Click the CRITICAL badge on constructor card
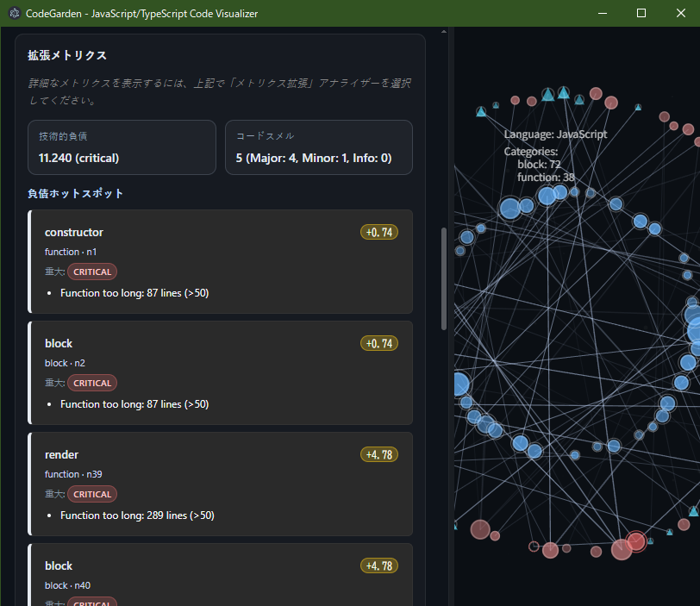Screen dimensions: 700x606 pyautogui.click(x=92, y=272)
